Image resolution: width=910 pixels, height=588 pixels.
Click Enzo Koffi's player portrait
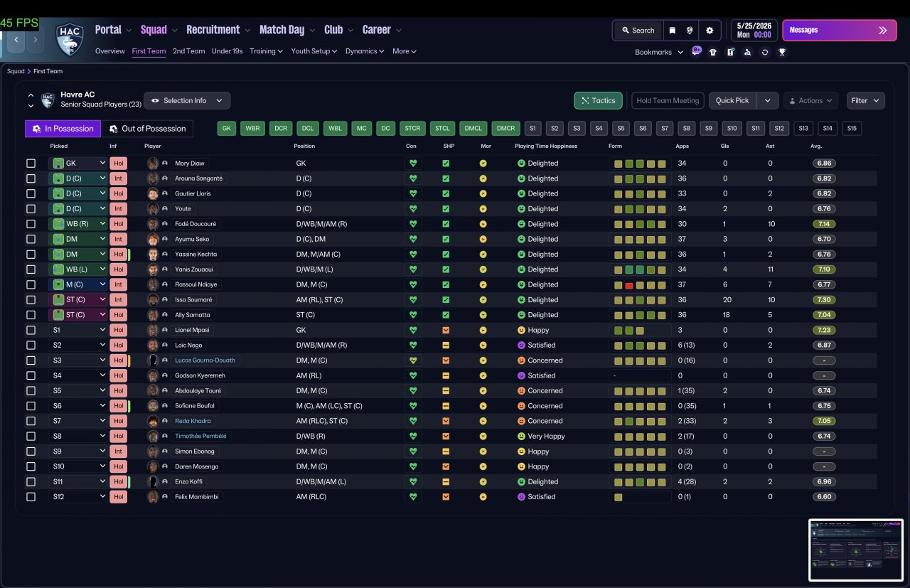pyautogui.click(x=153, y=482)
